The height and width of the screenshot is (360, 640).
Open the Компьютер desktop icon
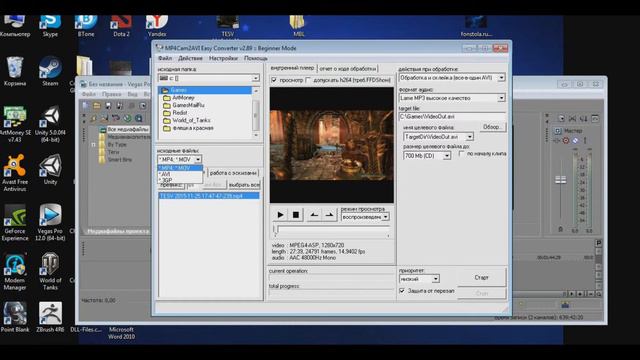[15, 26]
